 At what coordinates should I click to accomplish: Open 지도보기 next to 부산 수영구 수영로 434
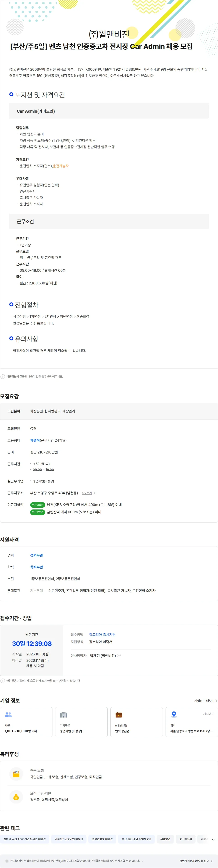pyautogui.click(x=87, y=493)
